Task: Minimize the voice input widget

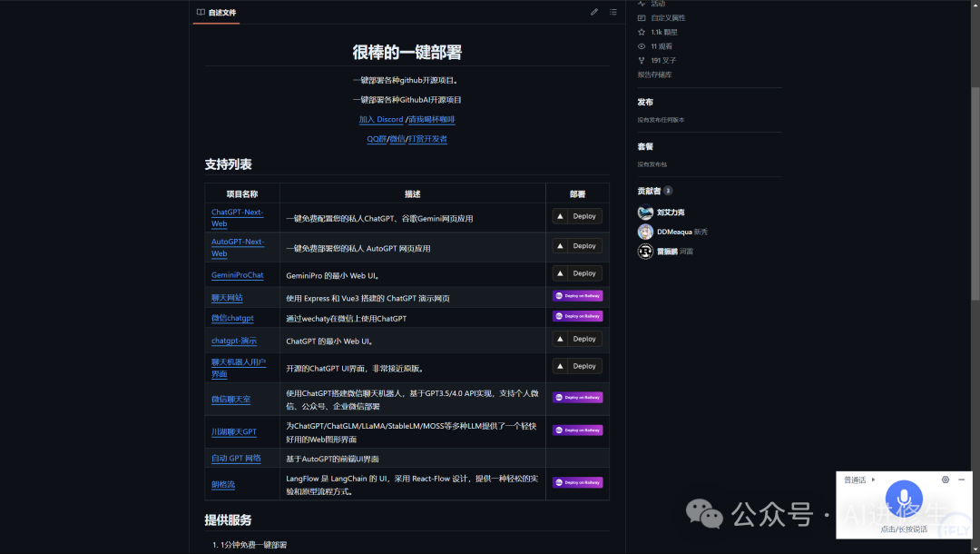Action: coord(961,480)
